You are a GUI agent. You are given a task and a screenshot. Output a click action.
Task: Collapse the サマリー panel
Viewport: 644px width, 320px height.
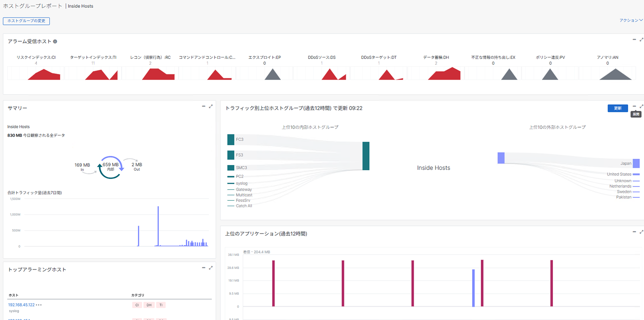tap(204, 106)
